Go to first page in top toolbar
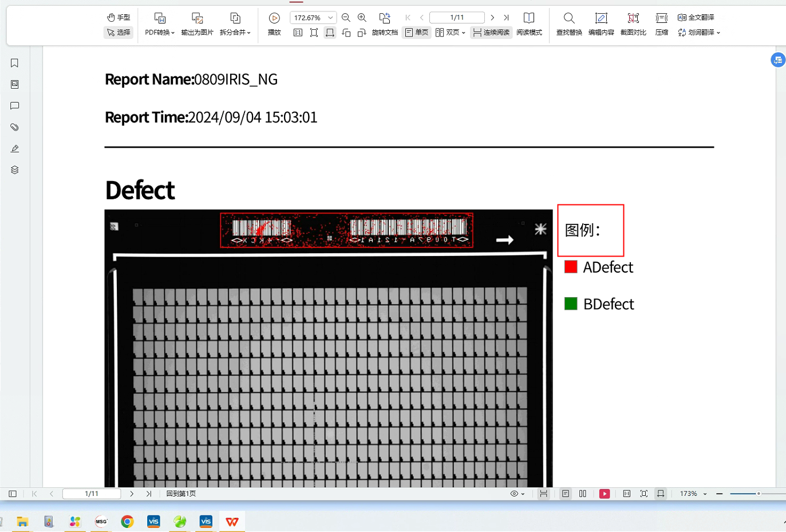 [408, 18]
